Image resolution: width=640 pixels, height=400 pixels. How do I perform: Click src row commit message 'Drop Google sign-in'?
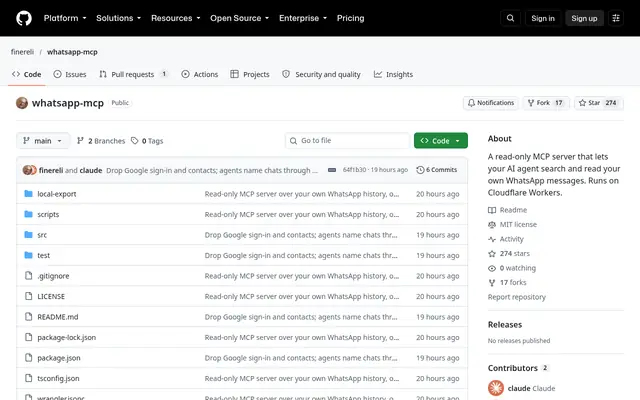pos(301,235)
